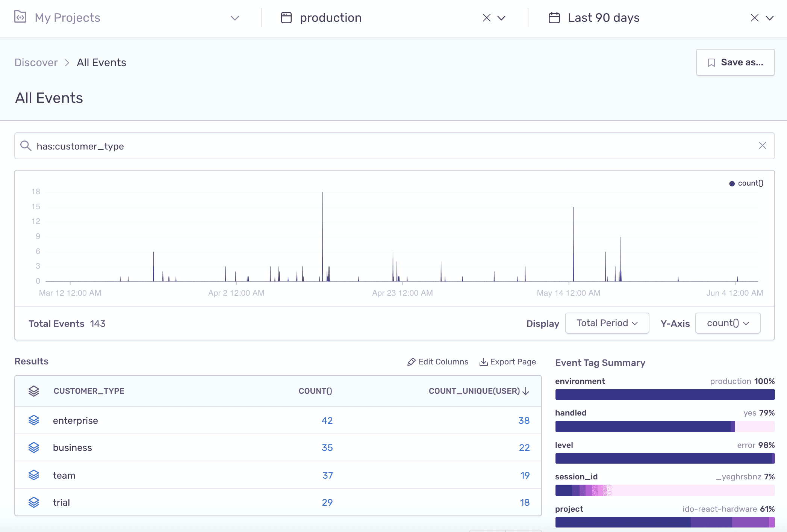Open the Total Period display dropdown
The width and height of the screenshot is (787, 532).
[607, 323]
